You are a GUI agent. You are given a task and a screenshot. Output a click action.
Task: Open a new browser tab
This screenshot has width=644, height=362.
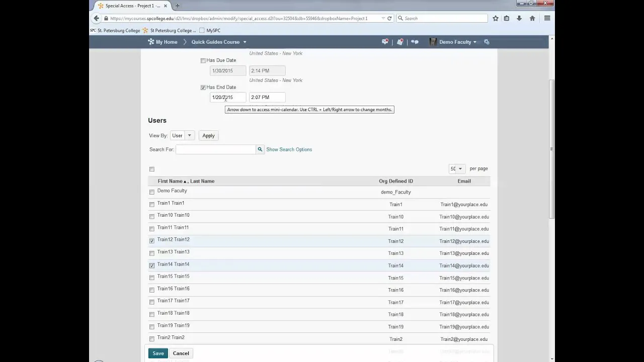point(177,6)
